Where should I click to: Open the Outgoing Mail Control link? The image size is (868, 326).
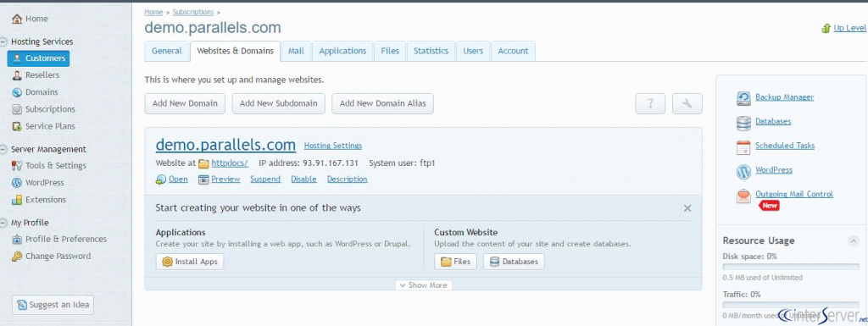click(793, 195)
